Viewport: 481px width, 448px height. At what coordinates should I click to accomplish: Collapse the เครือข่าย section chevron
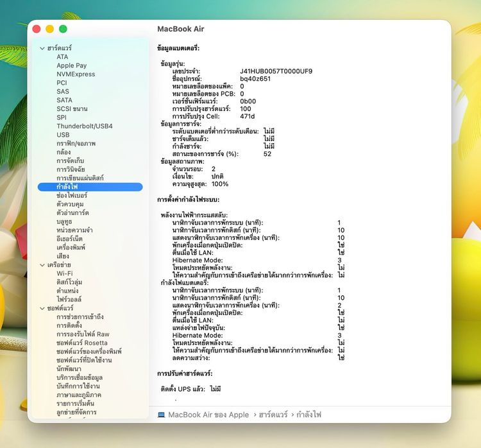coord(42,265)
